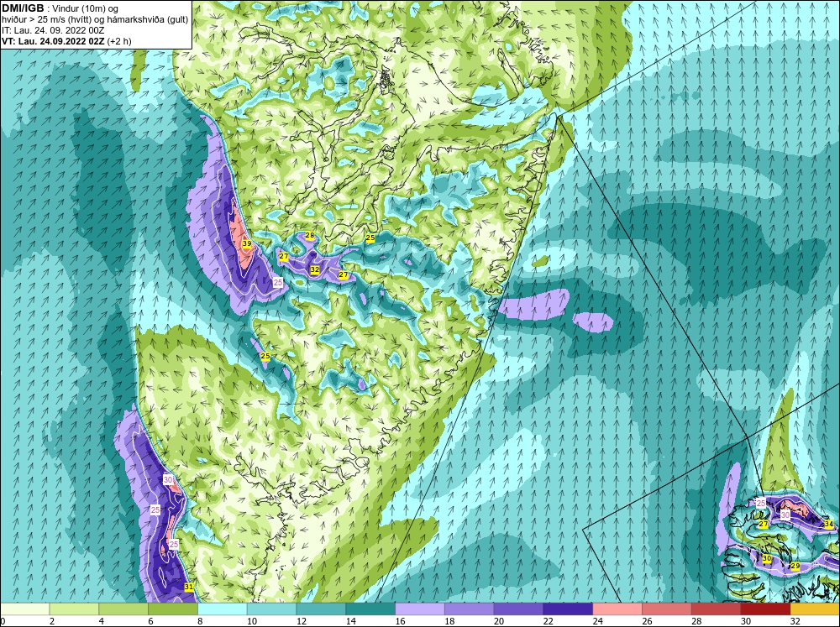
Task: Click the 6–8 m/s olive green legend swatch
Action: (x=173, y=609)
